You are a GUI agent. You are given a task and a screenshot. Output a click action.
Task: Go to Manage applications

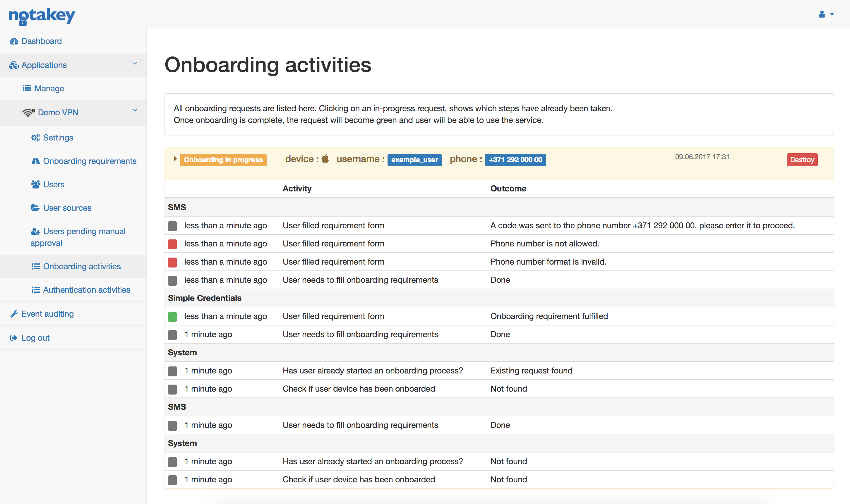(49, 89)
